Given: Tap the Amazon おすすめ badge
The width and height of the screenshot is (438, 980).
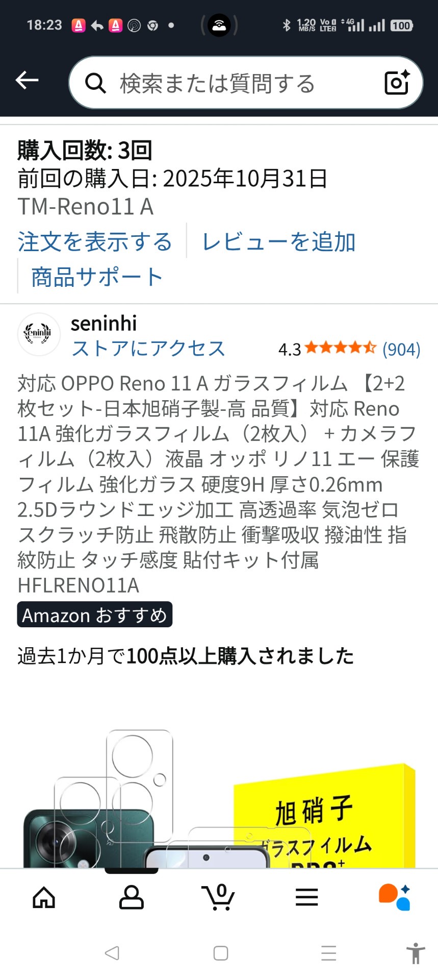Looking at the screenshot, I should click(95, 615).
